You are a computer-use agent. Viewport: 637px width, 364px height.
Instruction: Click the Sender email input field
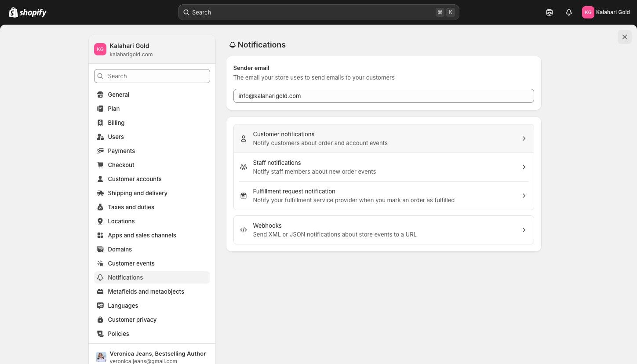click(383, 96)
